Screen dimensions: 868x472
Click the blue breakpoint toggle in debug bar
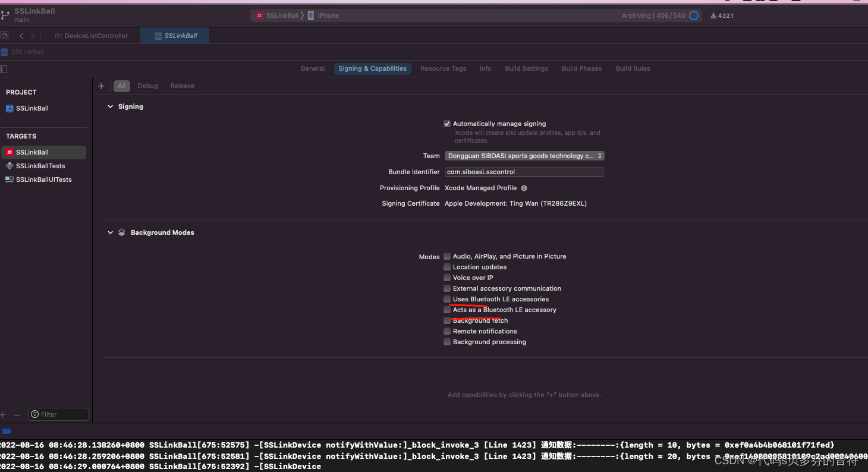[x=7, y=431]
